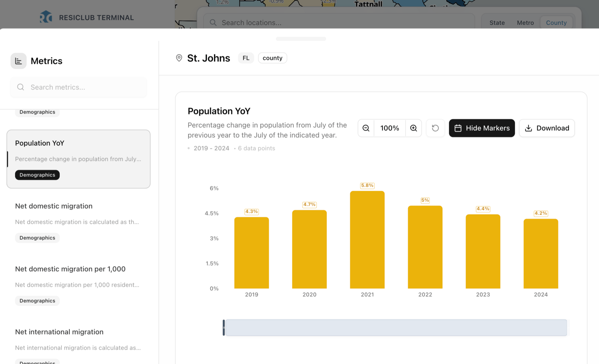Click the ResiClub logo icon
This screenshot has height=364, width=599.
pos(46,17)
